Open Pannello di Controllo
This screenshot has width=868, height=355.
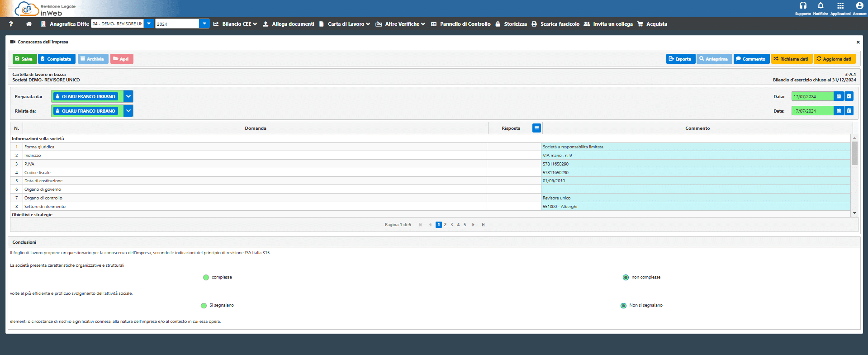[x=461, y=24]
